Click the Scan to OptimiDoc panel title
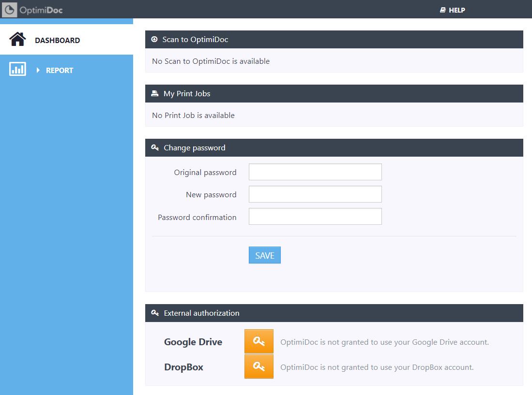 tap(195, 40)
